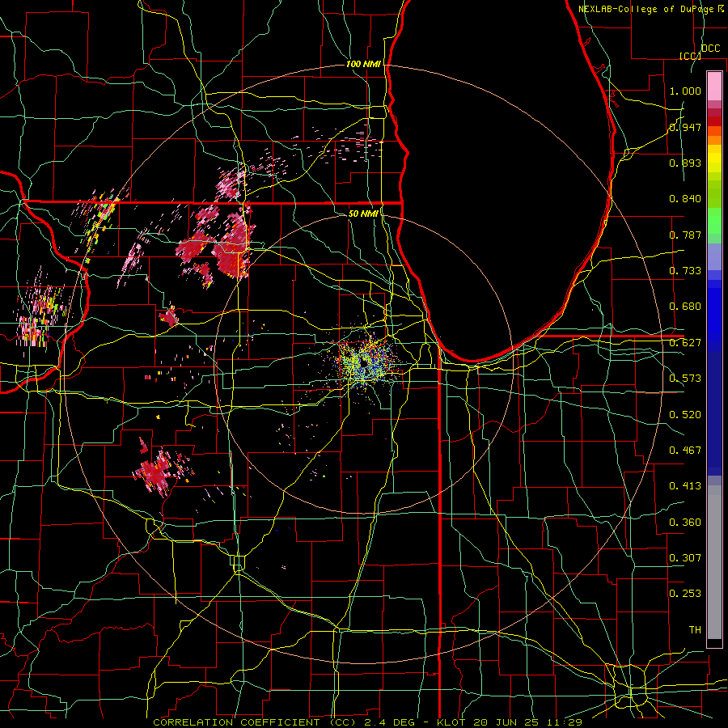Select the 0.627 legend value
The width and height of the screenshot is (728, 728).
coord(685,343)
